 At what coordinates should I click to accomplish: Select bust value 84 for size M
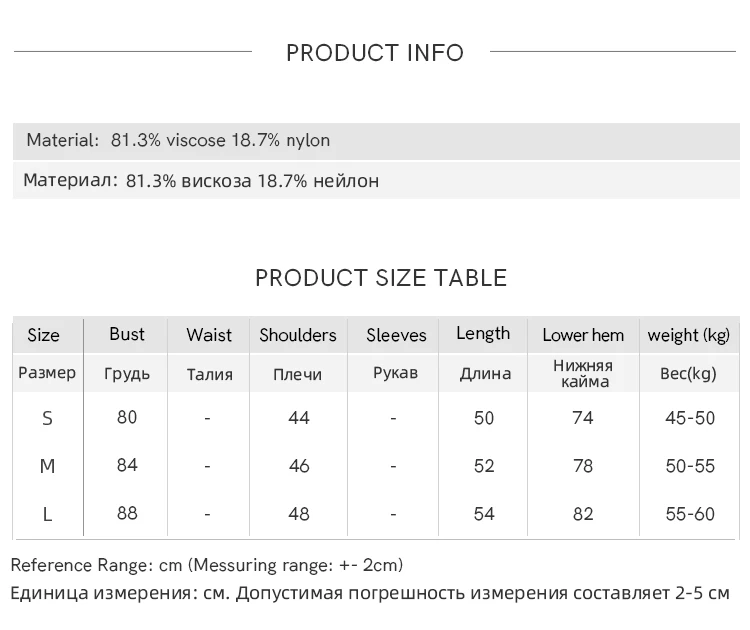(127, 465)
